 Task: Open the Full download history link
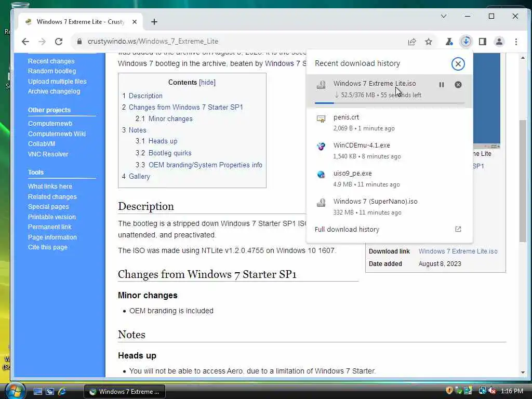pyautogui.click(x=347, y=229)
